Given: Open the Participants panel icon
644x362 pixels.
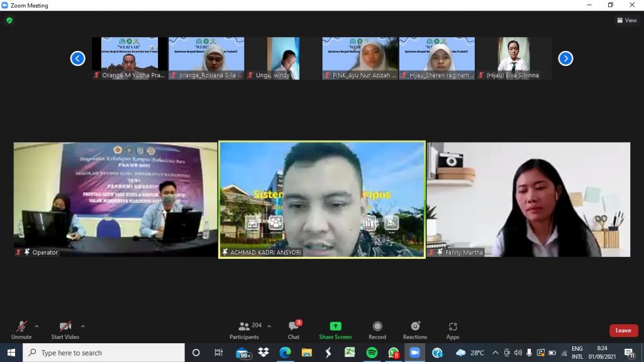Looking at the screenshot, I should coord(244,327).
